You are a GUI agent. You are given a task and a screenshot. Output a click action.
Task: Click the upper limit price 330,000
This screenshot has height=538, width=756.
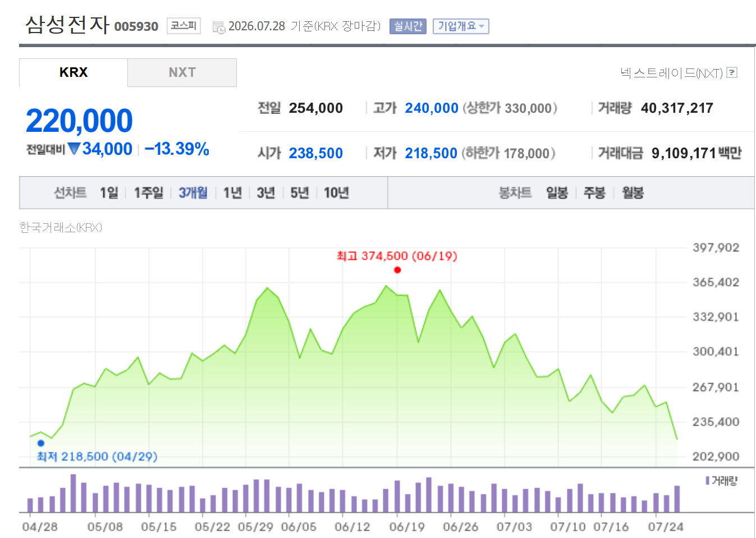click(x=528, y=108)
